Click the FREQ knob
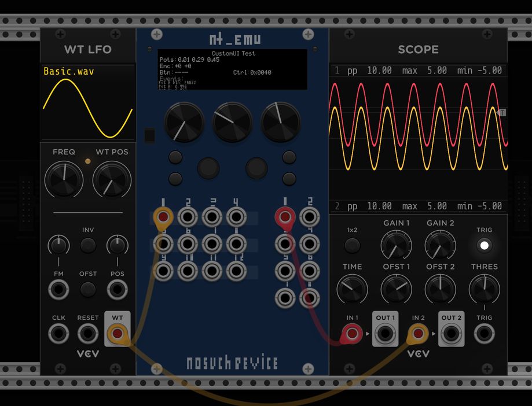Image resolution: width=532 pixels, height=406 pixels. click(x=64, y=179)
